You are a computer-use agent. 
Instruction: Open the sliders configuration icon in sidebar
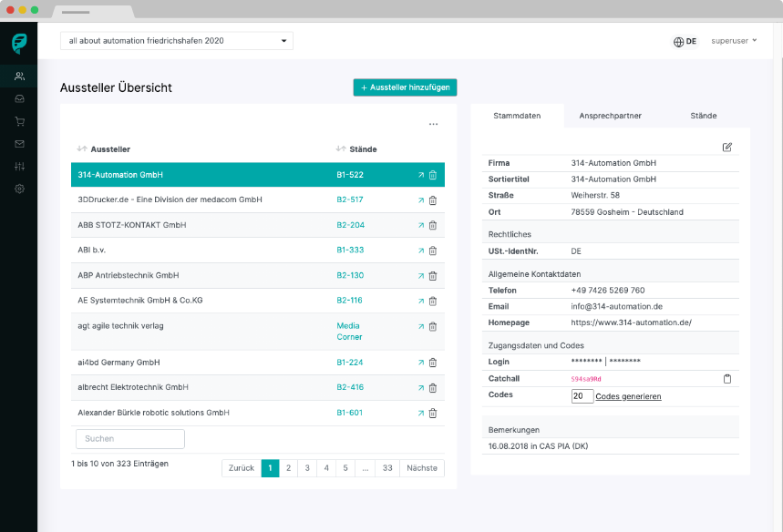click(19, 166)
